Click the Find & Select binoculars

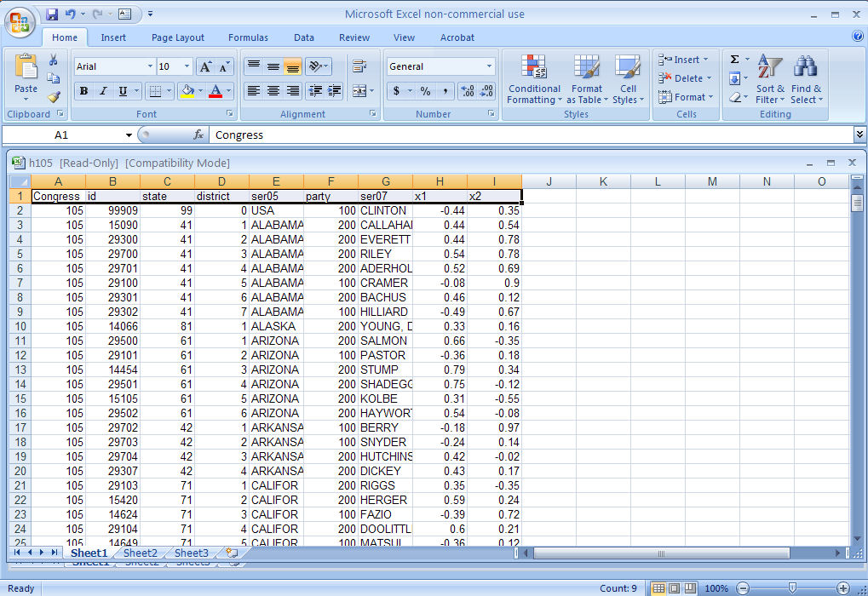click(806, 80)
